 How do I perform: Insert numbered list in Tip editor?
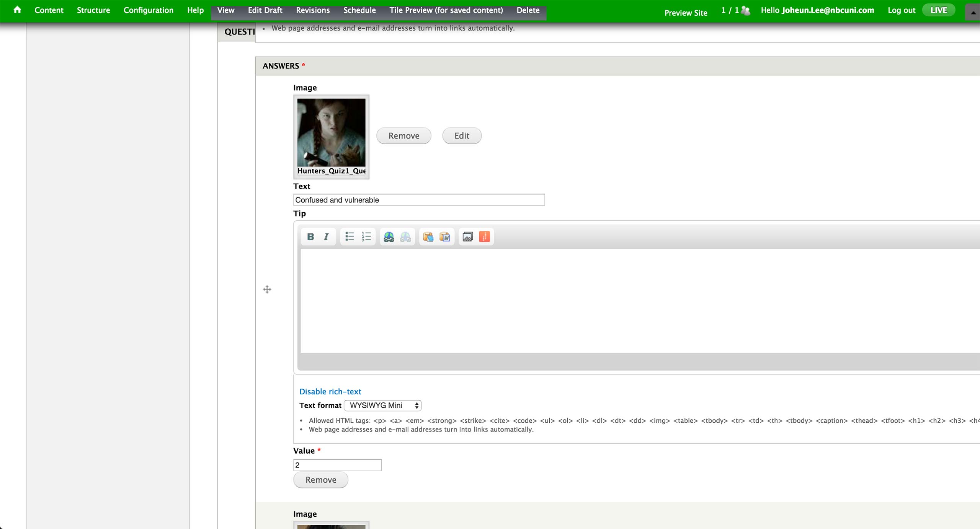tap(366, 237)
